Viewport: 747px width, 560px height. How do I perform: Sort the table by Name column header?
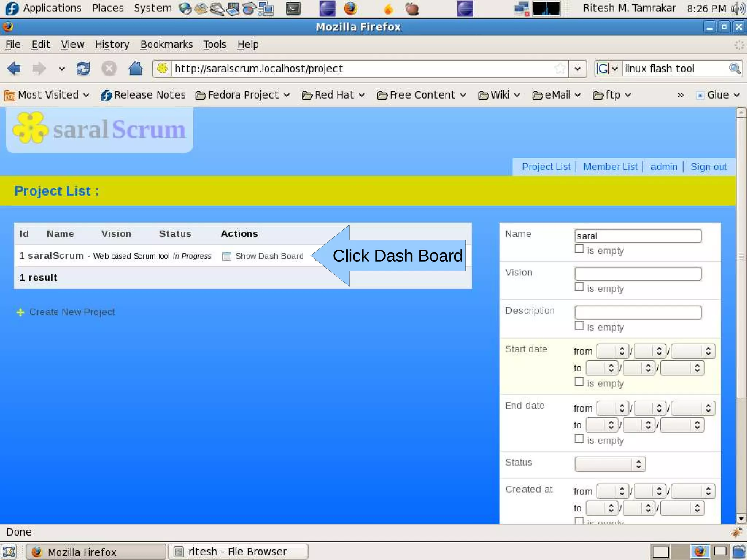click(60, 234)
